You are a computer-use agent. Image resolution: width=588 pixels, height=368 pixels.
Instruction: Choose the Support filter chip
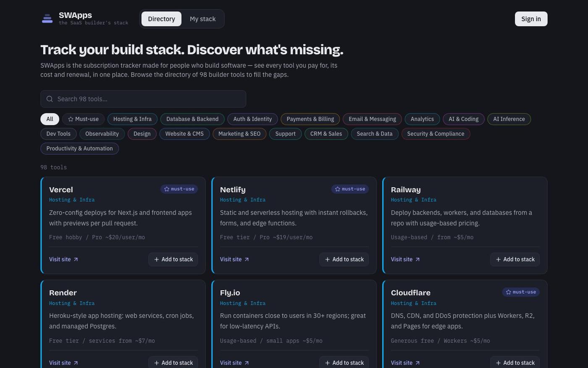coord(285,134)
